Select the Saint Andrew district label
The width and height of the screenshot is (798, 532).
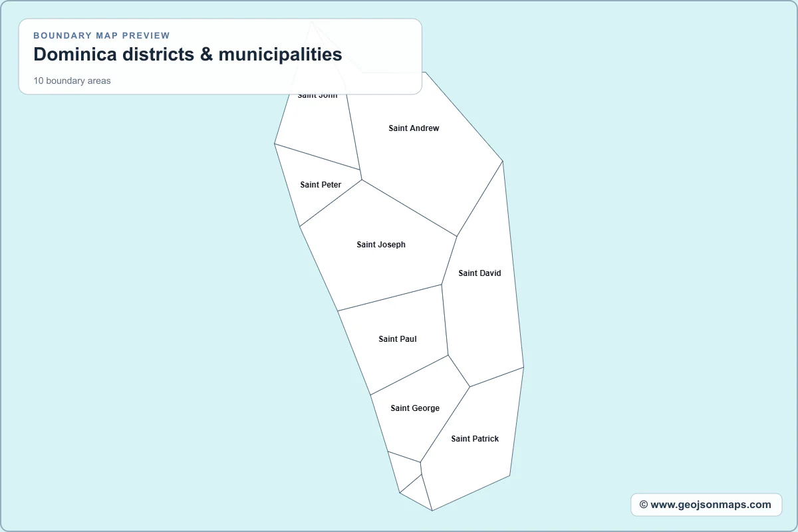coord(414,128)
